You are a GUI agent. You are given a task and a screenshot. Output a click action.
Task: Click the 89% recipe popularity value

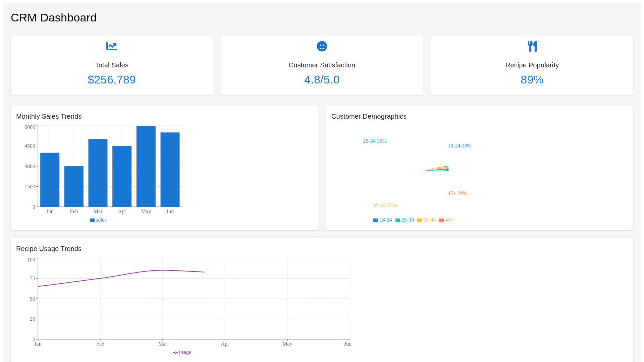pos(532,80)
